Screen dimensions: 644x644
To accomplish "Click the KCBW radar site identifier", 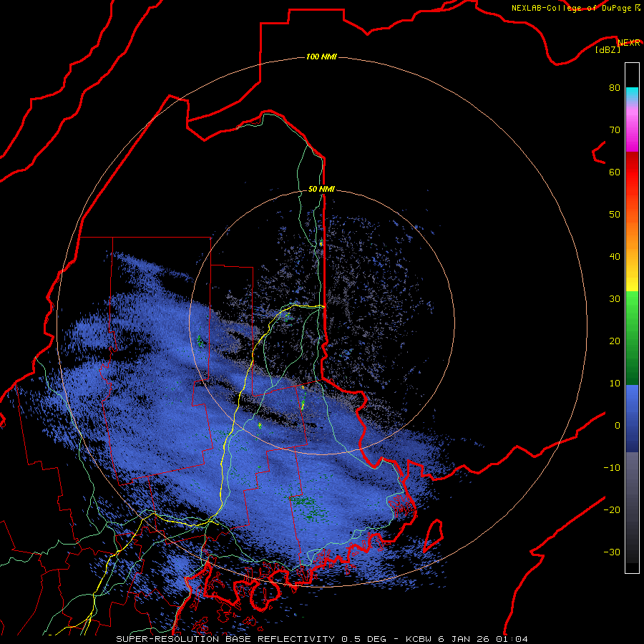I will click(x=421, y=639).
